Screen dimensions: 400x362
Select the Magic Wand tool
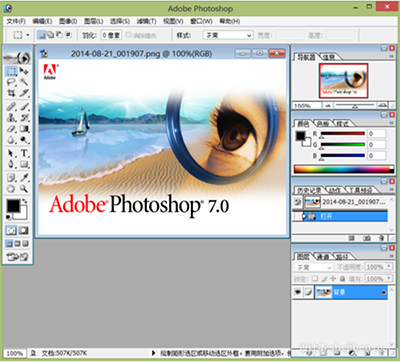[x=24, y=82]
